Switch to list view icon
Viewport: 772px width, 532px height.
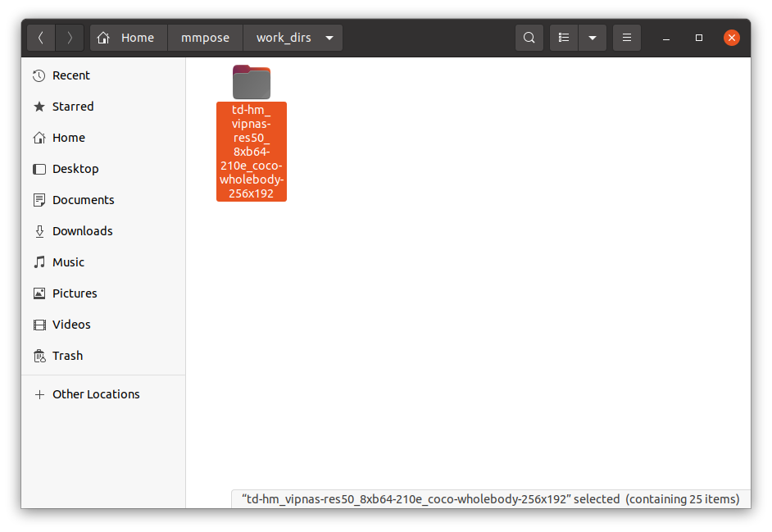pos(564,38)
